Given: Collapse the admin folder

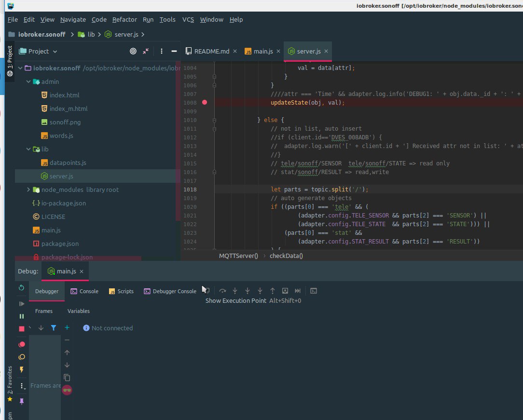Looking at the screenshot, I should 28,81.
